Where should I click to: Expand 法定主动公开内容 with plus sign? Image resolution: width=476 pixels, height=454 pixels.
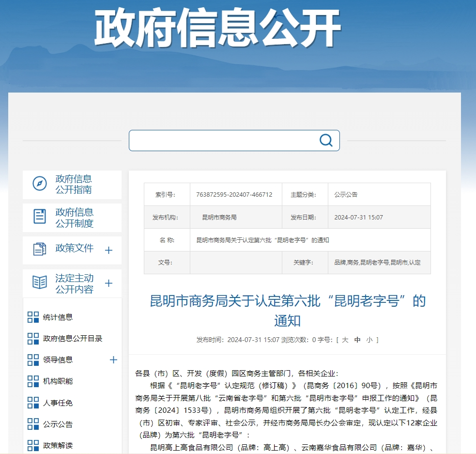point(108,283)
